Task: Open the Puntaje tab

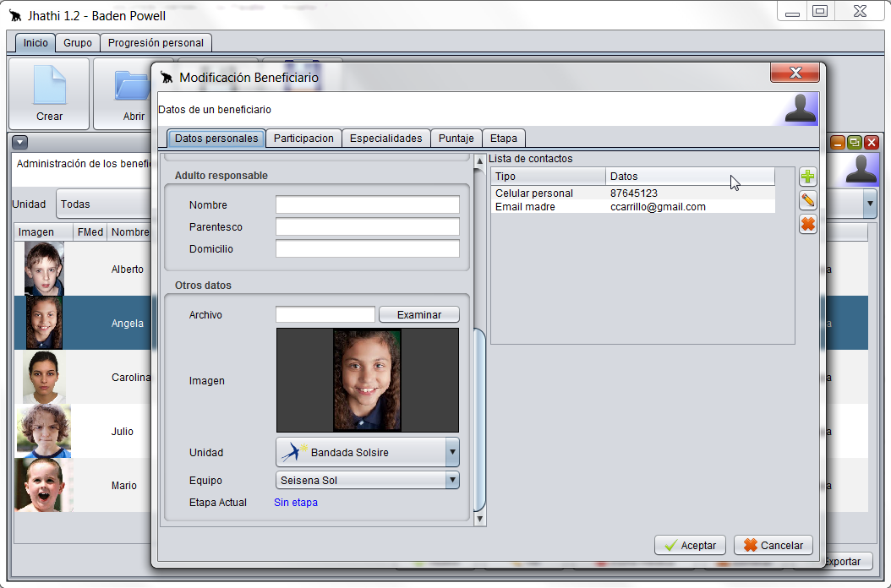Action: click(x=456, y=138)
